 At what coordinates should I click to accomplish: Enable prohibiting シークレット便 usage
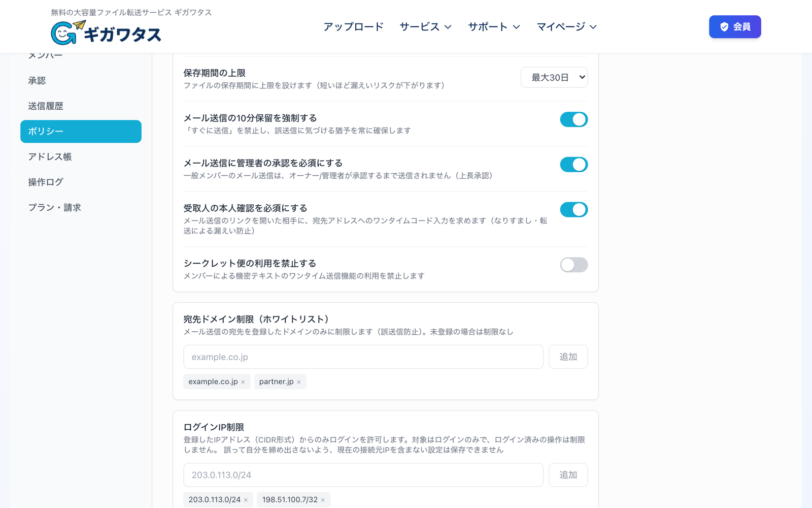(x=573, y=265)
